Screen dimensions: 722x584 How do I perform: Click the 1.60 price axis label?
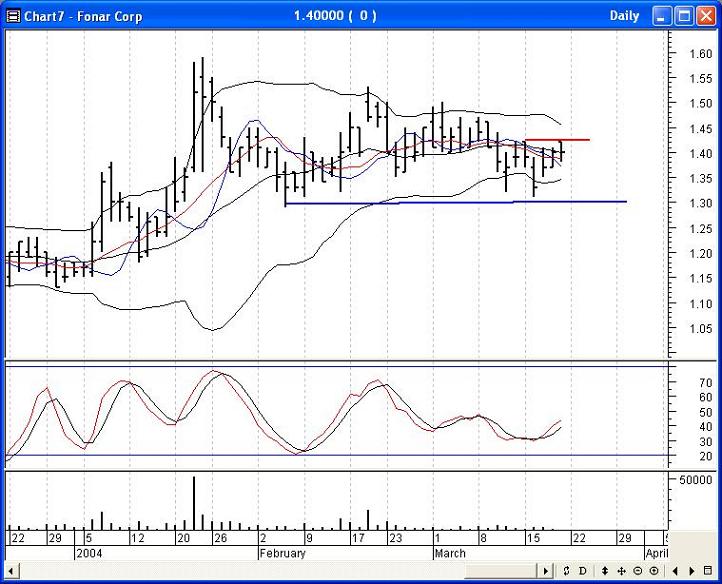point(700,53)
